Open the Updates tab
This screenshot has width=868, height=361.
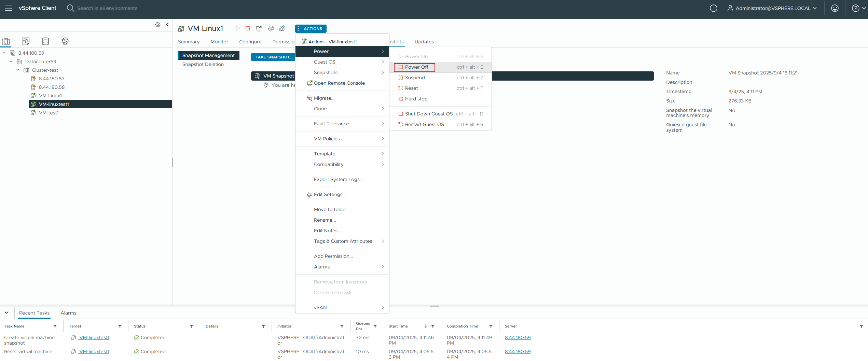point(424,42)
